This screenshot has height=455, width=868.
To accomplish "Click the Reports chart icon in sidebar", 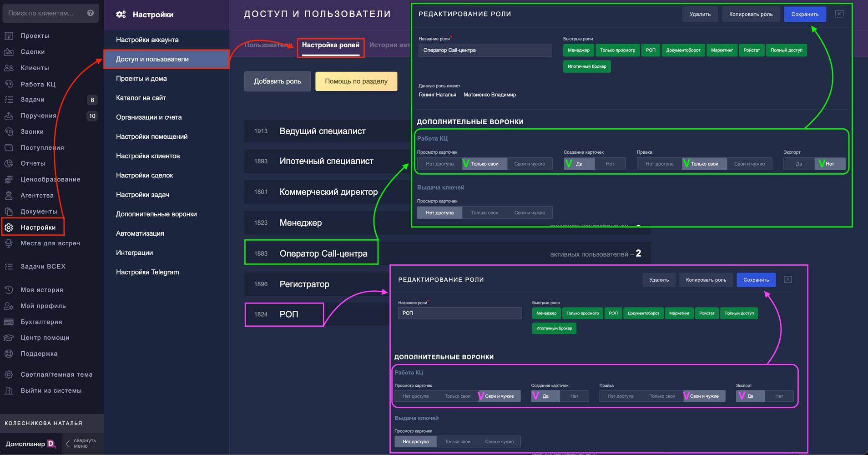I will 9,163.
